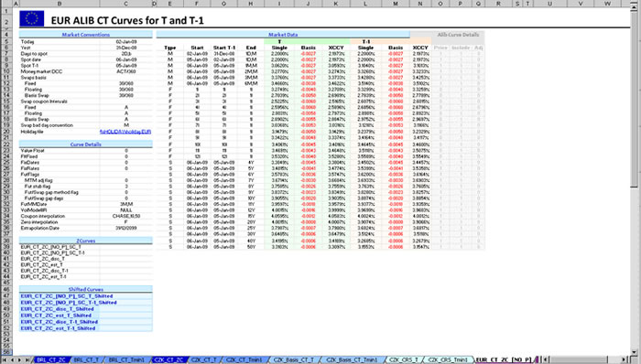Select the ACT/360 value cell
Screen dimensions: 641x364
[126, 71]
